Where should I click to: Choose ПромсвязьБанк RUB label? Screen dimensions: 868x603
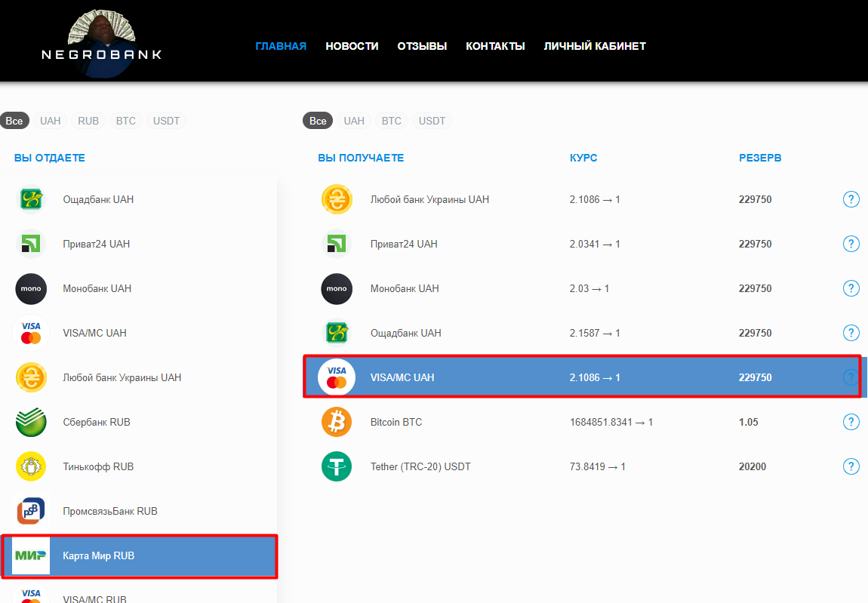pyautogui.click(x=110, y=511)
